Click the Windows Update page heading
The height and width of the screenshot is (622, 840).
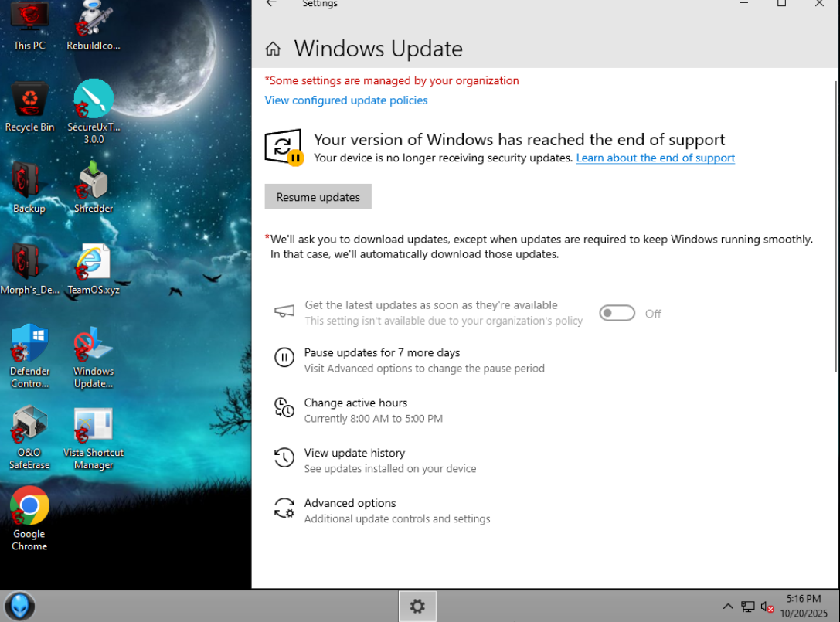378,49
